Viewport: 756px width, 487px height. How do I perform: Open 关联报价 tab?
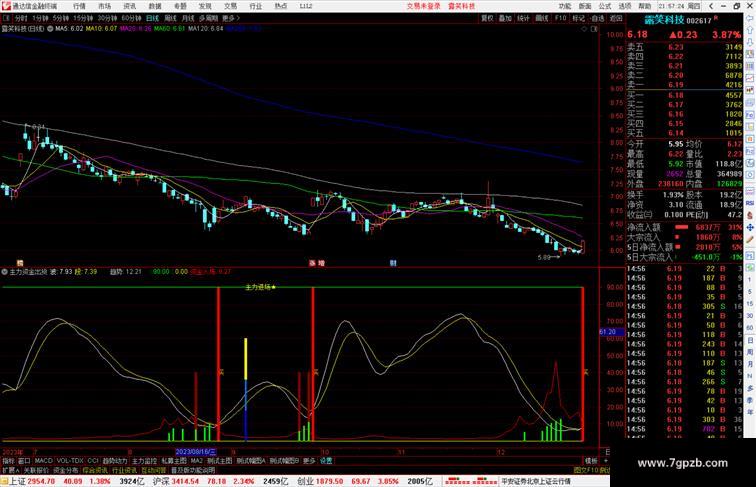(37, 470)
